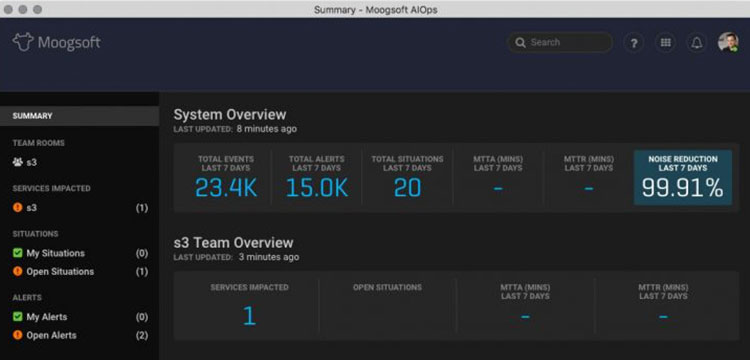Screen dimensions: 750x360
Task: Click the Noise Reduction 99.91% tile
Action: pos(683,177)
